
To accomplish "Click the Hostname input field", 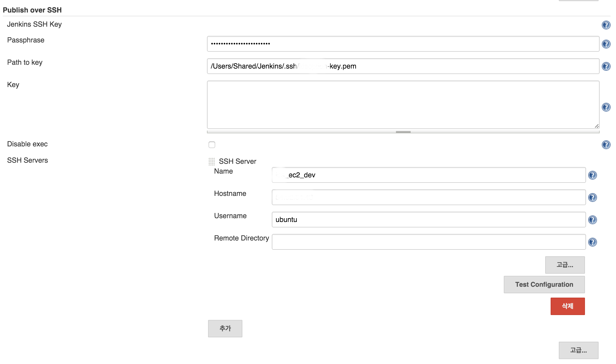I will tap(429, 197).
